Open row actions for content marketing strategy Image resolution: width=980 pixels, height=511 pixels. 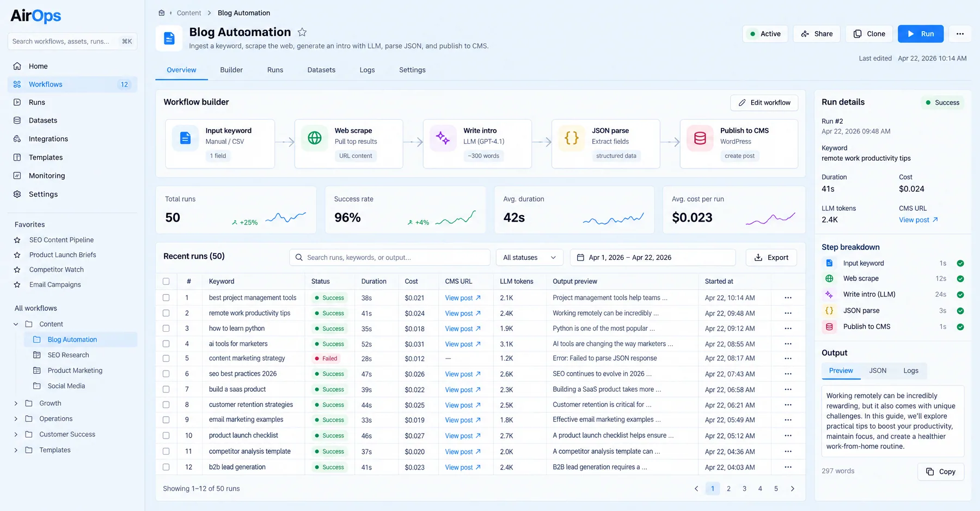point(788,358)
